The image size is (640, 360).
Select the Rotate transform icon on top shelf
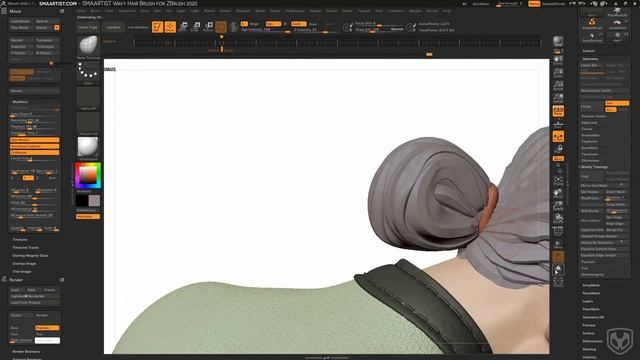click(x=208, y=27)
